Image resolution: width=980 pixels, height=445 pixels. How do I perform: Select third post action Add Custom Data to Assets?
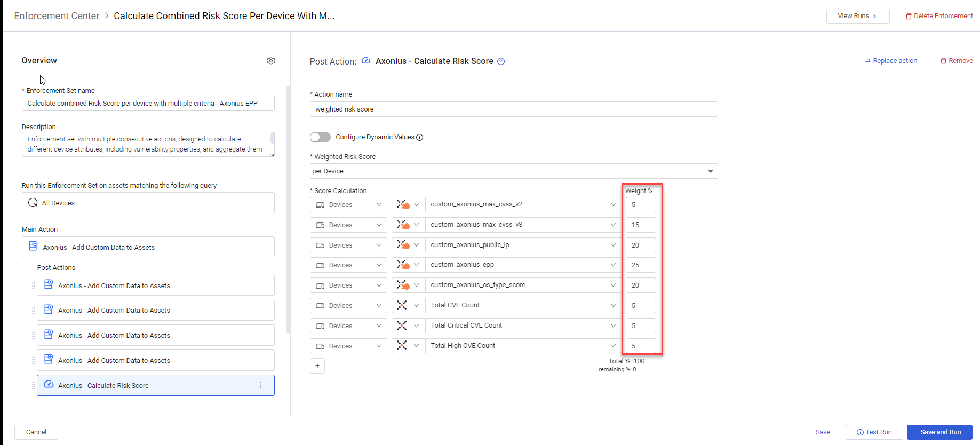tap(156, 335)
